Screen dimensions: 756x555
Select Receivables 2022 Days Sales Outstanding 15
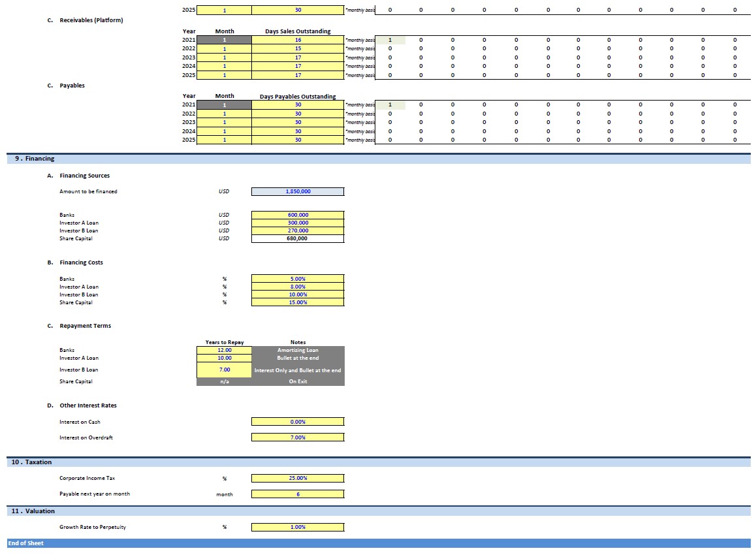(x=298, y=49)
